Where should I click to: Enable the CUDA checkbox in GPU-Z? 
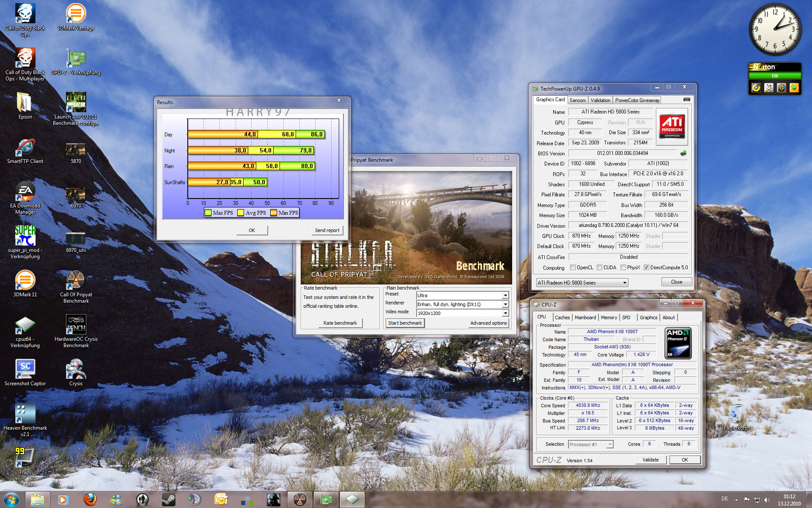click(x=599, y=268)
